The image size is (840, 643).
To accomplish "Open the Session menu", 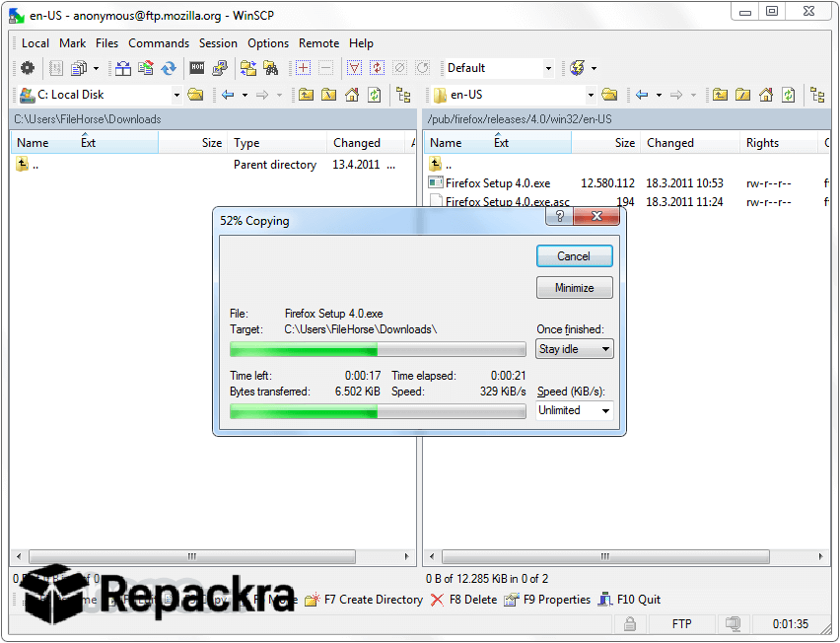I will 218,43.
